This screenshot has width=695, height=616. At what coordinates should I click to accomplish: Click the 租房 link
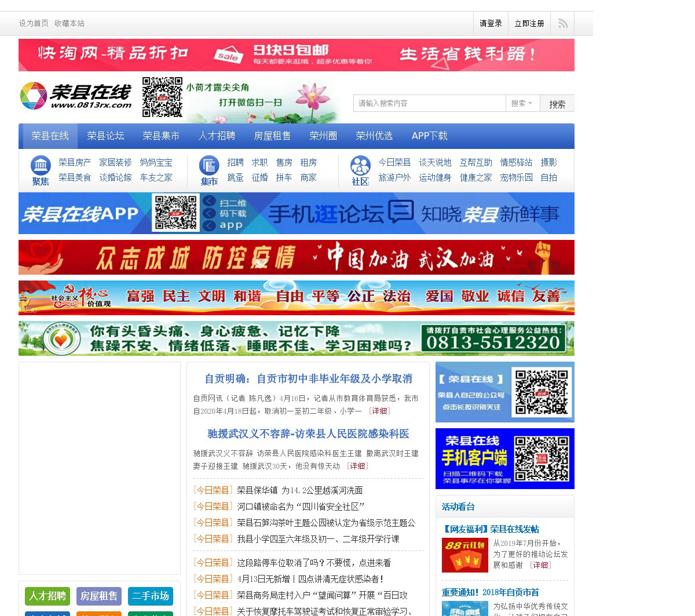tap(308, 162)
